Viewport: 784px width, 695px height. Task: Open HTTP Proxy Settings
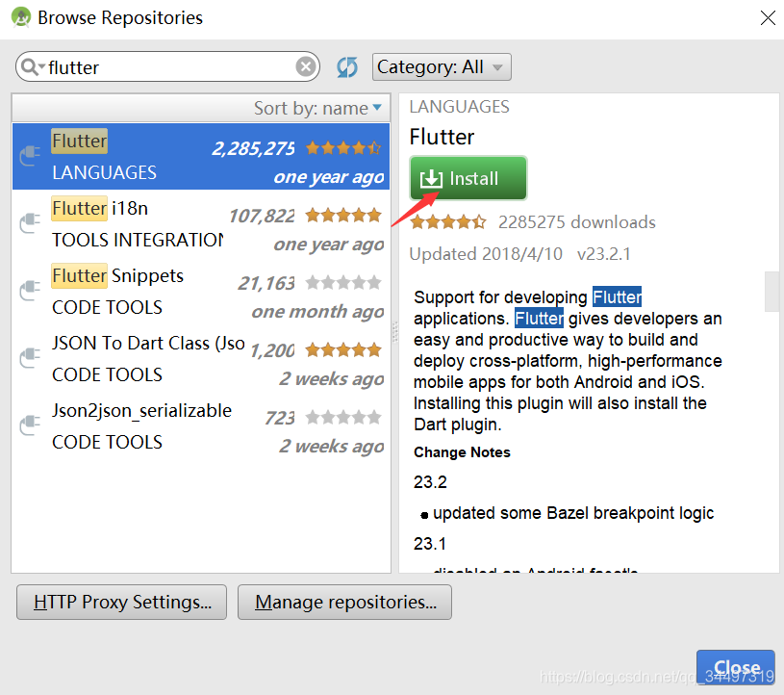121,602
